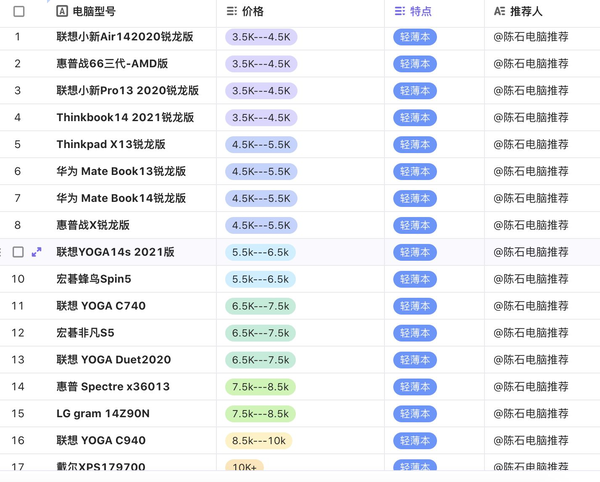This screenshot has height=482, width=600.
Task: Click 推荐人 cell in 联想 YOGA C940 row
Action: pyautogui.click(x=542, y=441)
